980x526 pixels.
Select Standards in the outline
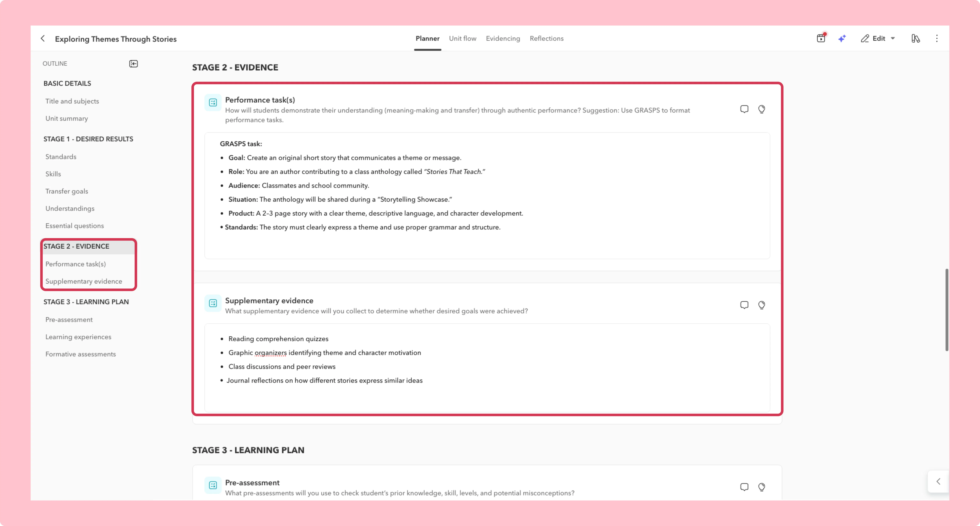(61, 157)
